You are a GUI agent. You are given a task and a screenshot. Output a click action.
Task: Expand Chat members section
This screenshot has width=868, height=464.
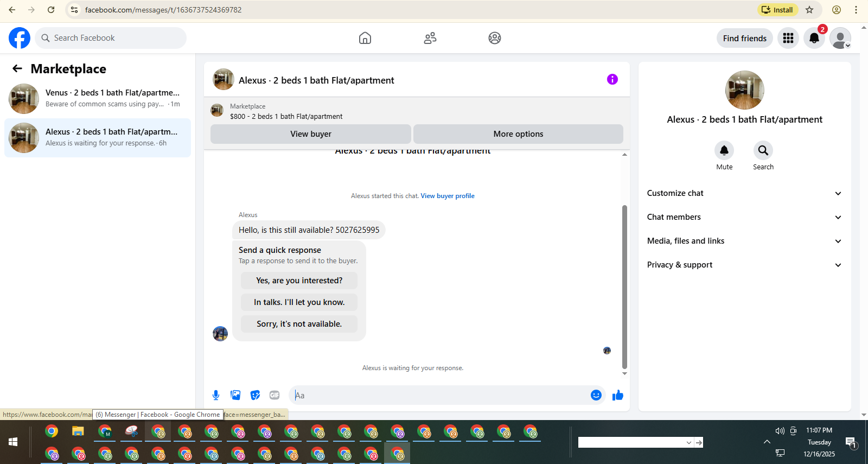click(x=744, y=217)
